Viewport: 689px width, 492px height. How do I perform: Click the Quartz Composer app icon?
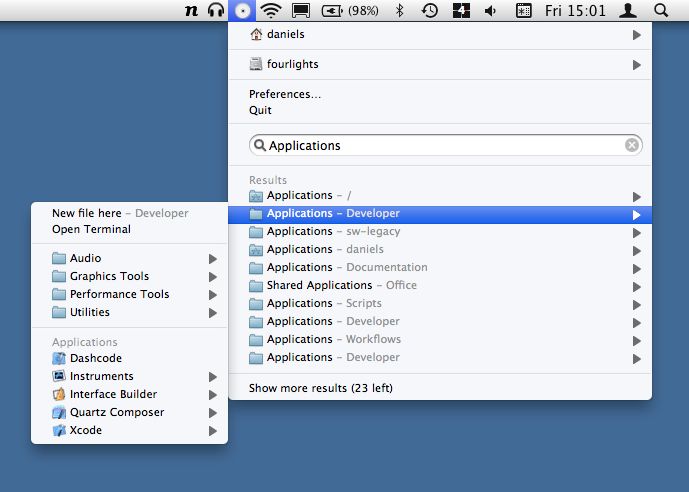(x=59, y=412)
